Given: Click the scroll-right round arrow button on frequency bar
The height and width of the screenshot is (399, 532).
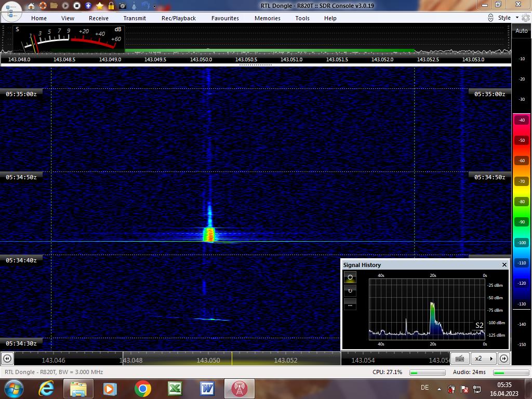Looking at the screenshot, I should coord(504,358).
